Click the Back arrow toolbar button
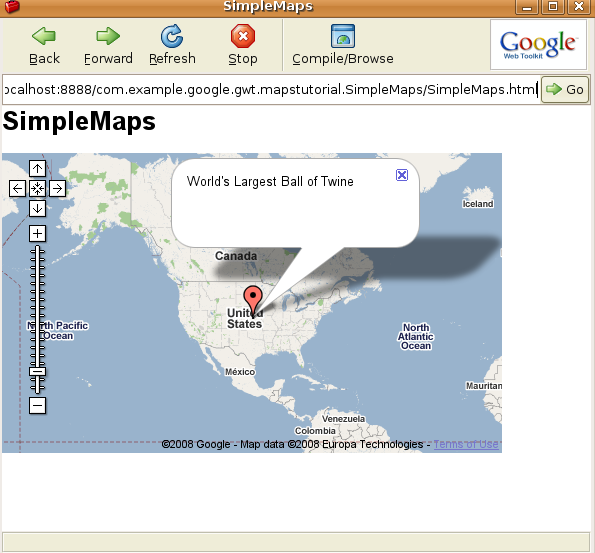The width and height of the screenshot is (595, 553). [x=44, y=46]
